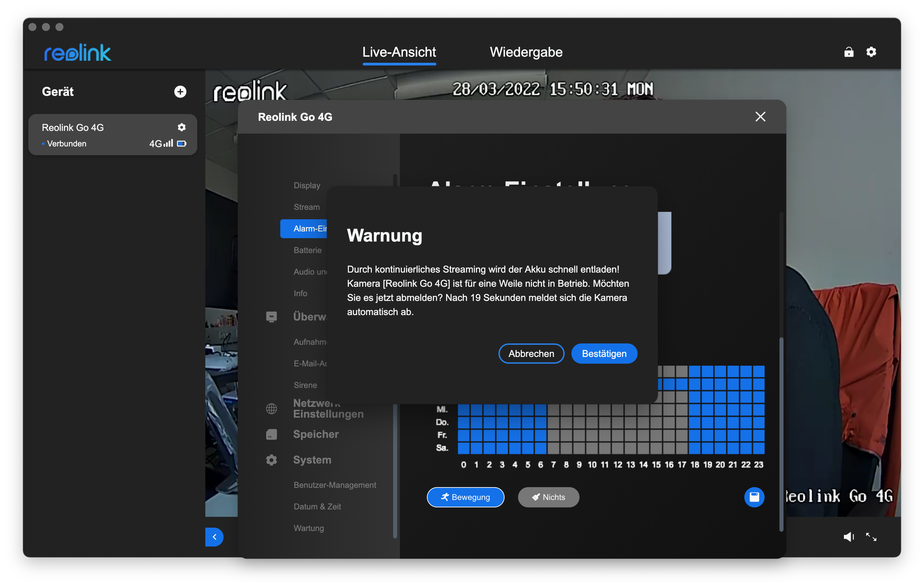This screenshot has width=924, height=587.
Task: Switch to the Wiedergabe tab
Action: (526, 52)
